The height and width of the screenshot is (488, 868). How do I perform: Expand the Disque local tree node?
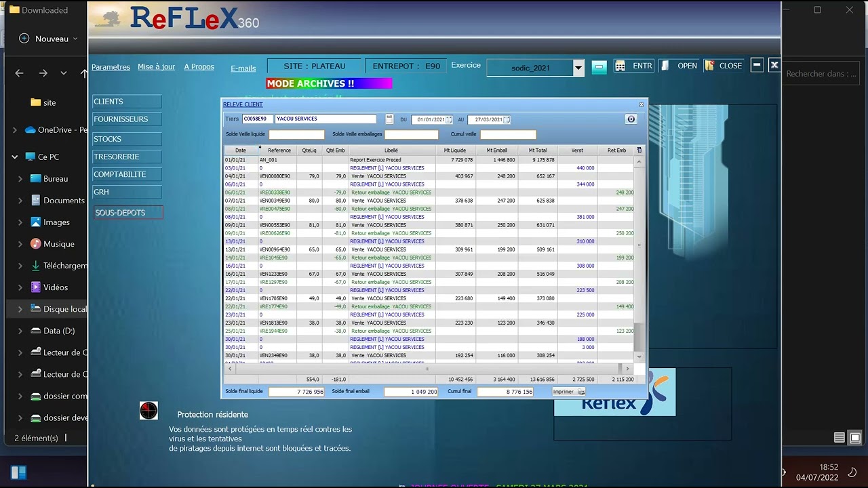point(20,308)
